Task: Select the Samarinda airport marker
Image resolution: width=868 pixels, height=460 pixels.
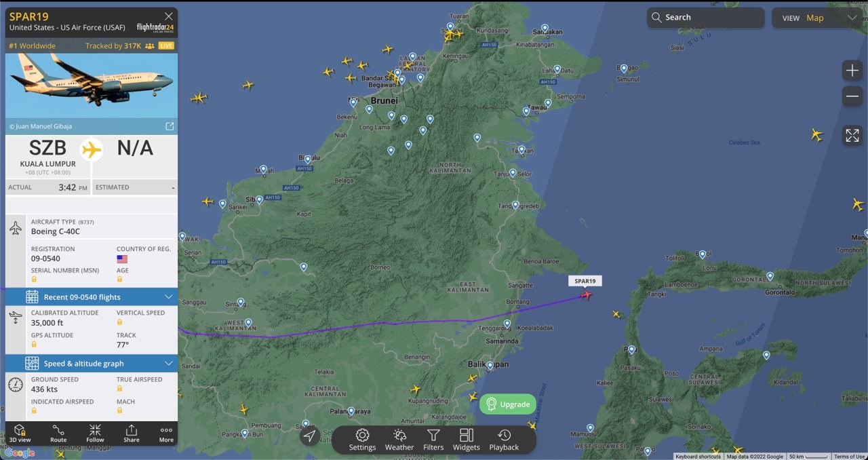Action: click(x=507, y=324)
